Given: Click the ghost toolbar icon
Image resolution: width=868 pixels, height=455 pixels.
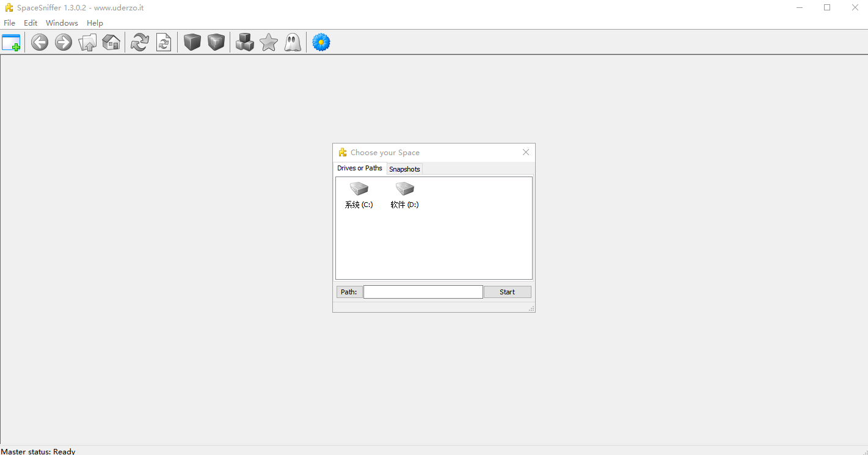Looking at the screenshot, I should coord(293,43).
